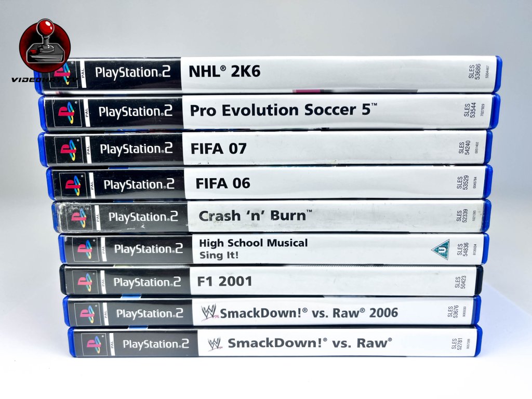The height and width of the screenshot is (399, 532).
Task: Click the High School Musical Sing It! title
Action: 253,249
